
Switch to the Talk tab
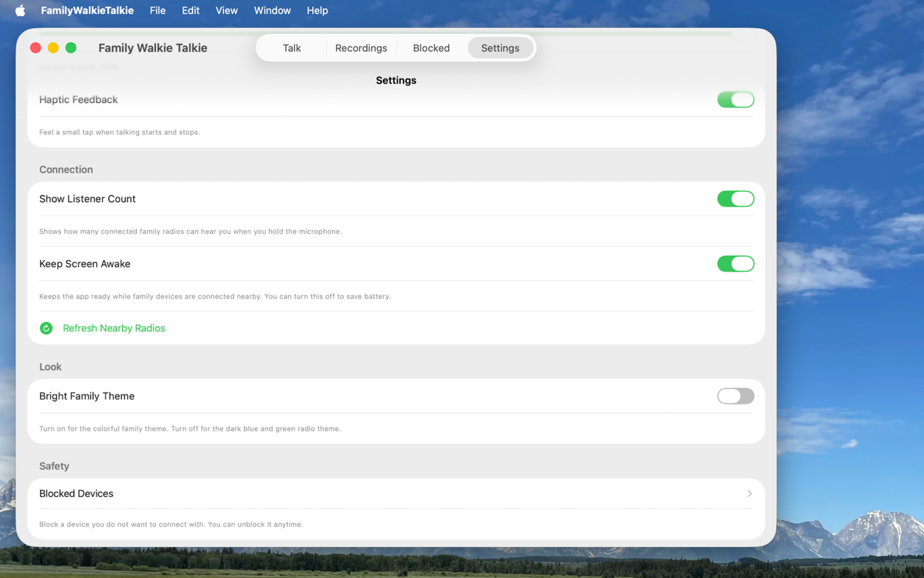click(x=292, y=48)
